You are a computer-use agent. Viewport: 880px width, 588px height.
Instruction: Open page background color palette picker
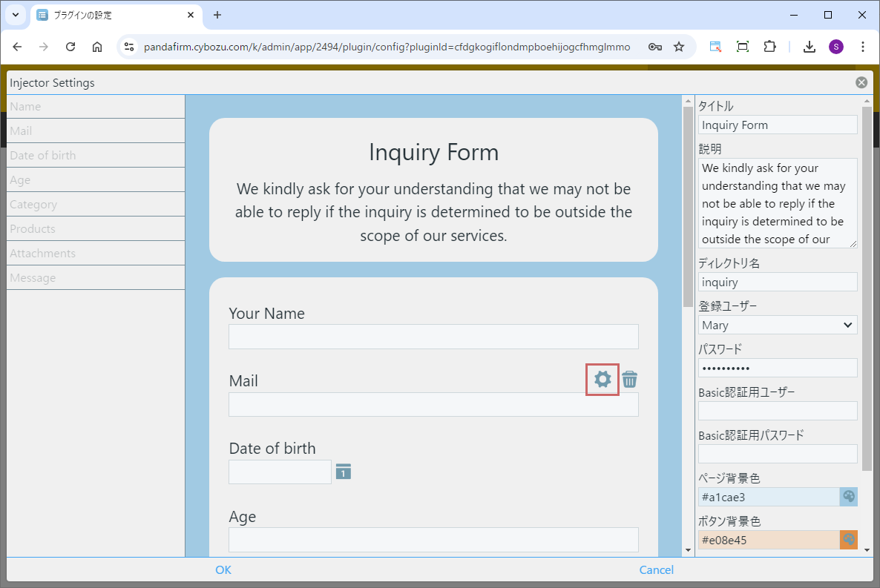click(849, 497)
